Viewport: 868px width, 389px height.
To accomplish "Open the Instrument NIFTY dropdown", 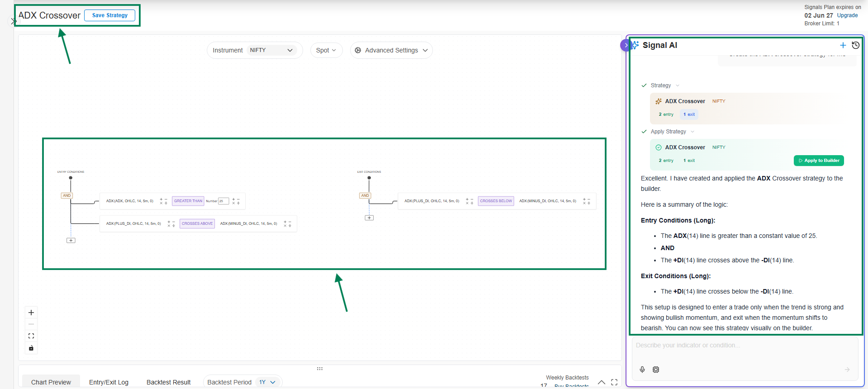I will [271, 50].
